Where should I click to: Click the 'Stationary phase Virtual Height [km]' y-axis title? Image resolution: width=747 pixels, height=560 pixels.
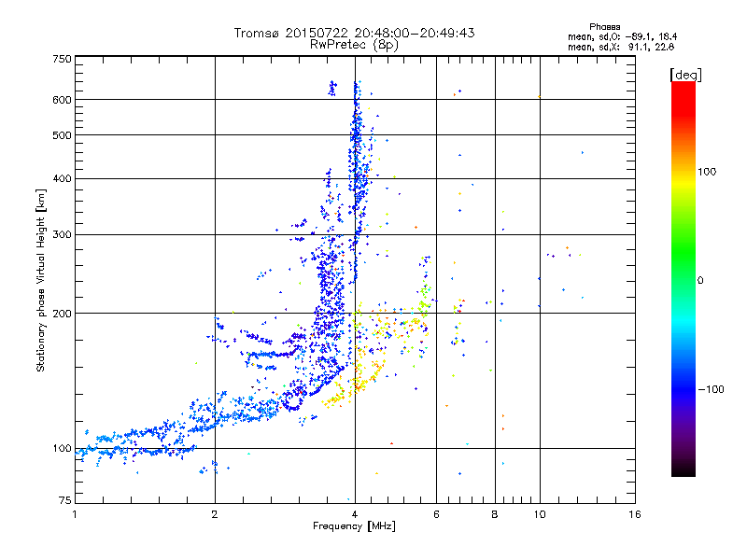[41, 280]
